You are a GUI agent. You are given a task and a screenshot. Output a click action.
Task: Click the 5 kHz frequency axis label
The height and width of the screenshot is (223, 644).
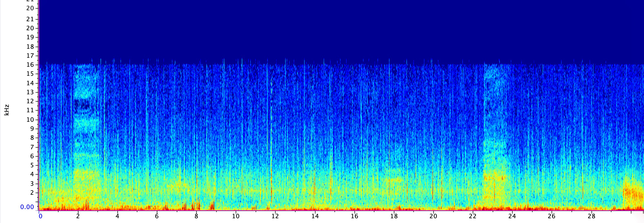[32, 165]
